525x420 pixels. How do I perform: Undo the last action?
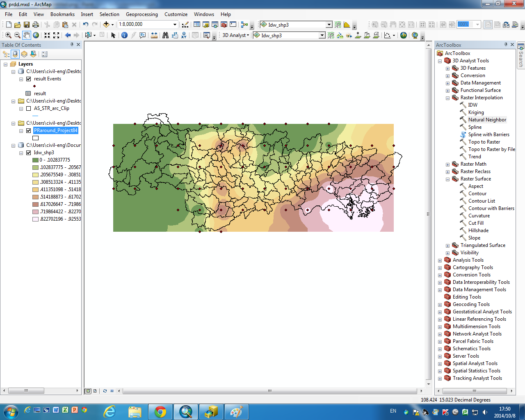coord(86,25)
